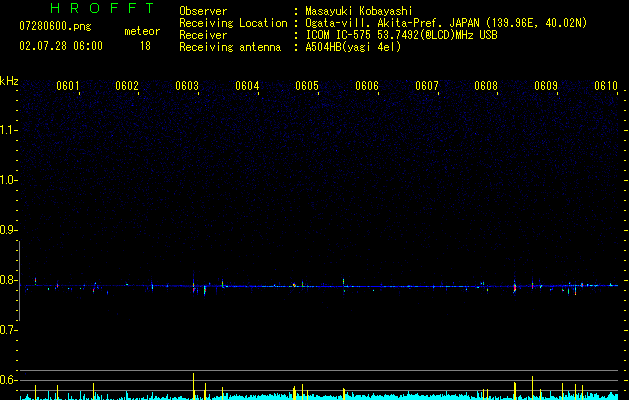Click the 0602 time marker
Image resolution: width=629 pixels, height=400 pixels.
(x=127, y=86)
